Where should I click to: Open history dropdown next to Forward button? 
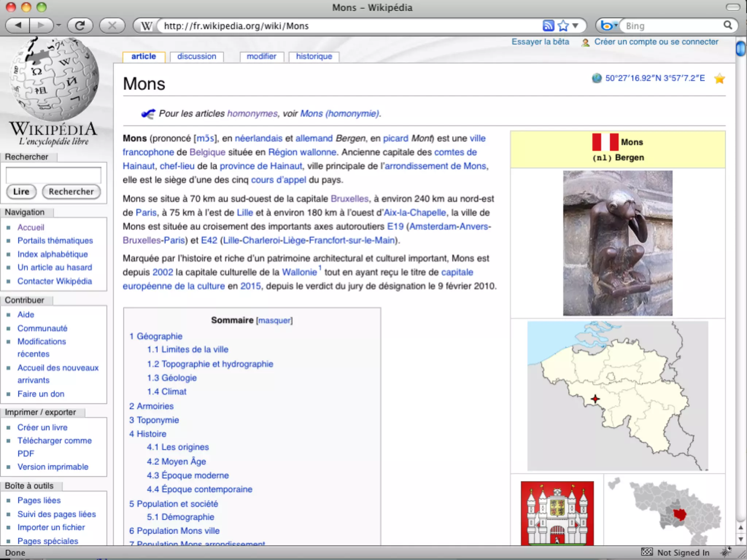pos(59,26)
